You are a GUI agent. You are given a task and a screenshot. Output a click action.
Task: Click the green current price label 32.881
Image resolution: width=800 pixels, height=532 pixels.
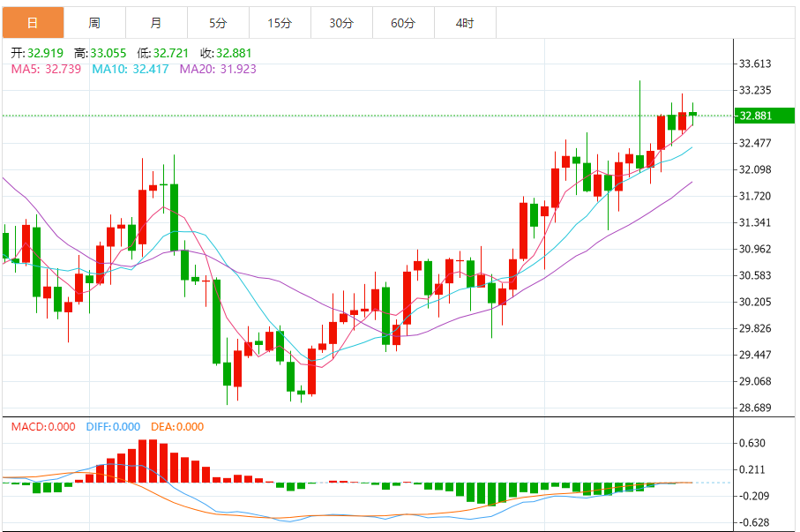click(x=764, y=116)
